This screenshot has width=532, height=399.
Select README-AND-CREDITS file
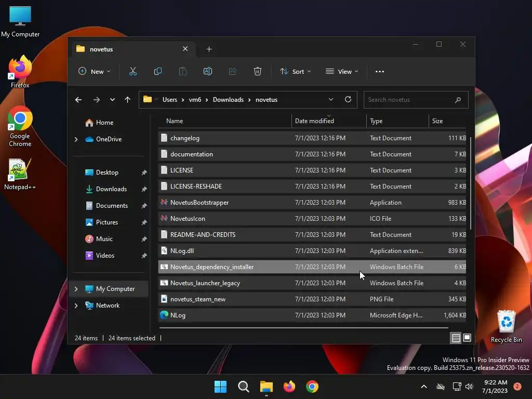click(312, 235)
